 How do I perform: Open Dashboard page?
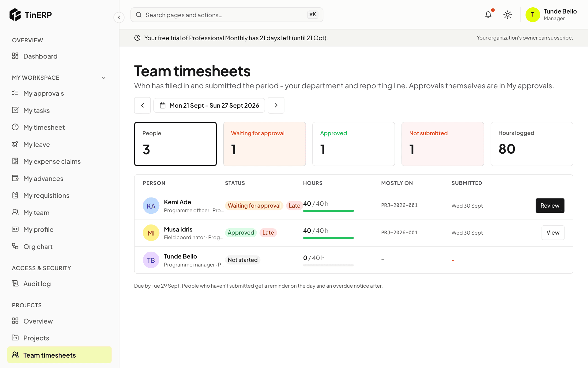point(59,56)
